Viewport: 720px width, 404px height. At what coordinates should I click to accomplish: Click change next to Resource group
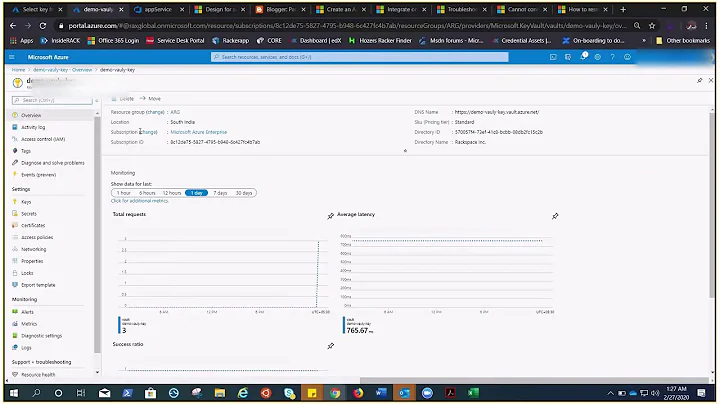[155, 112]
